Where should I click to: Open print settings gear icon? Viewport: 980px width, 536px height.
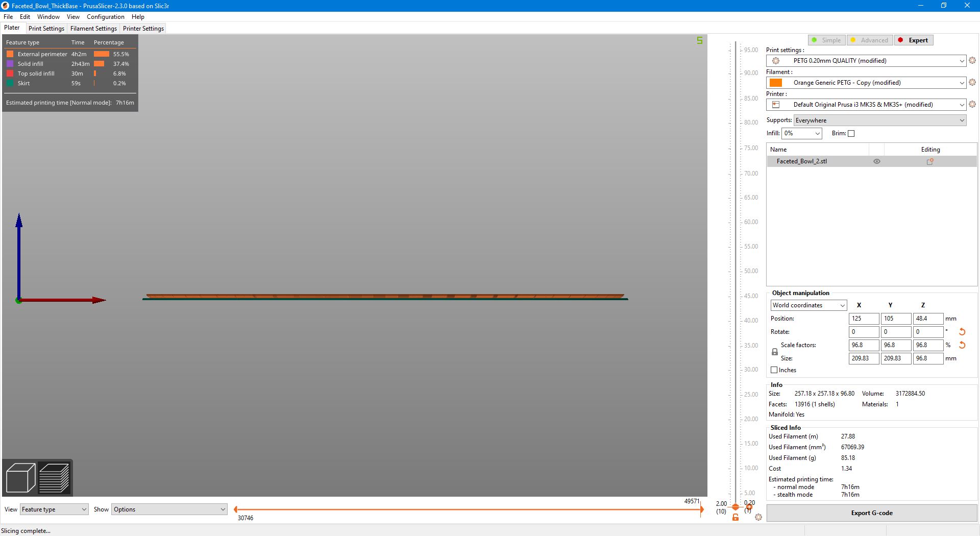click(x=972, y=60)
